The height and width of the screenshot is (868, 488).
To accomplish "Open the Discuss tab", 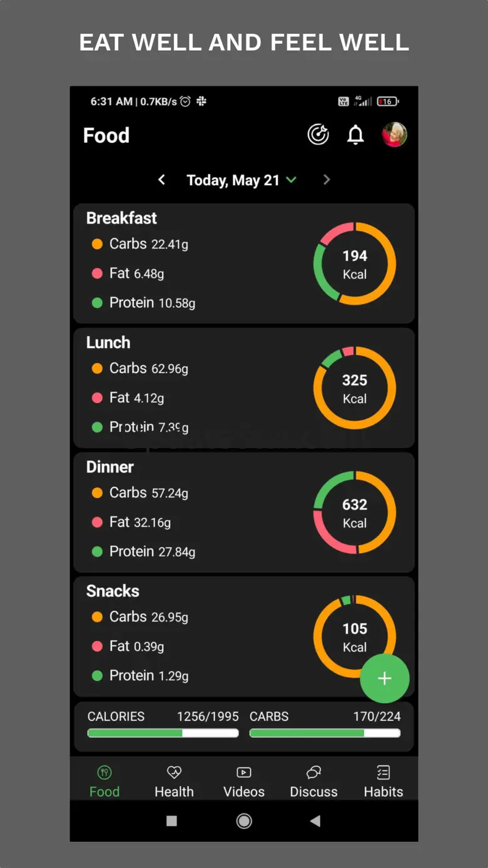I will (313, 781).
